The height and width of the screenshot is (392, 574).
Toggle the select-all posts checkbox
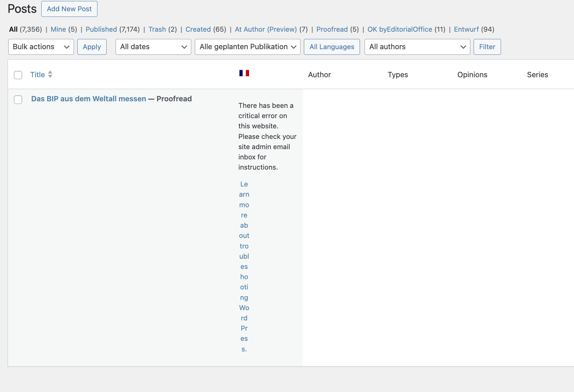point(18,75)
